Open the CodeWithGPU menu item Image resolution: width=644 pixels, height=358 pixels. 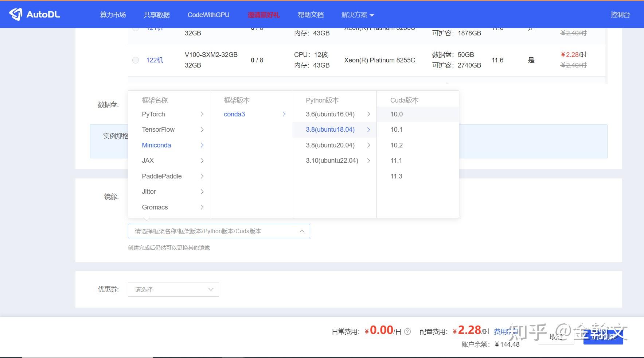click(x=208, y=15)
